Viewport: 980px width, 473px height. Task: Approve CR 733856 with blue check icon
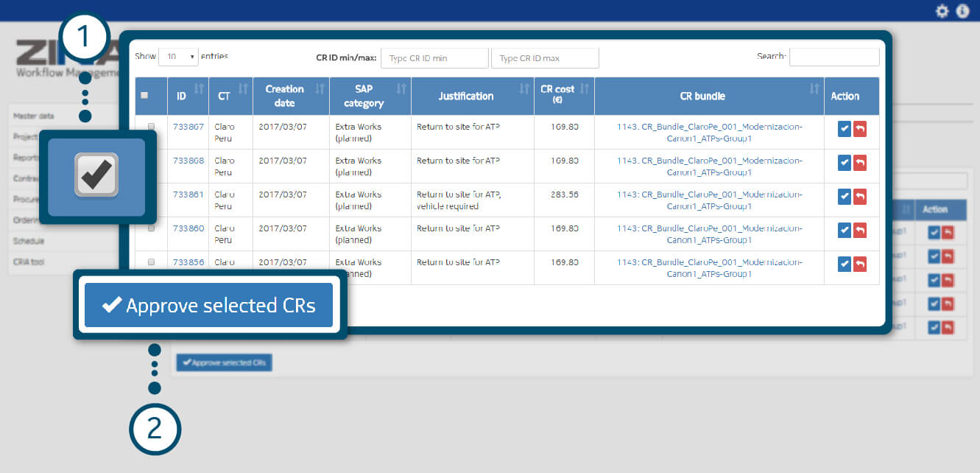(x=844, y=264)
